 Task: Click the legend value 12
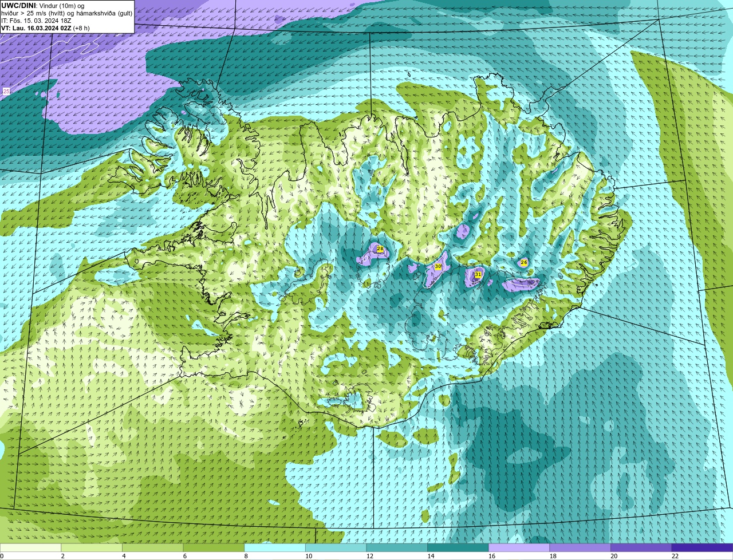(370, 556)
